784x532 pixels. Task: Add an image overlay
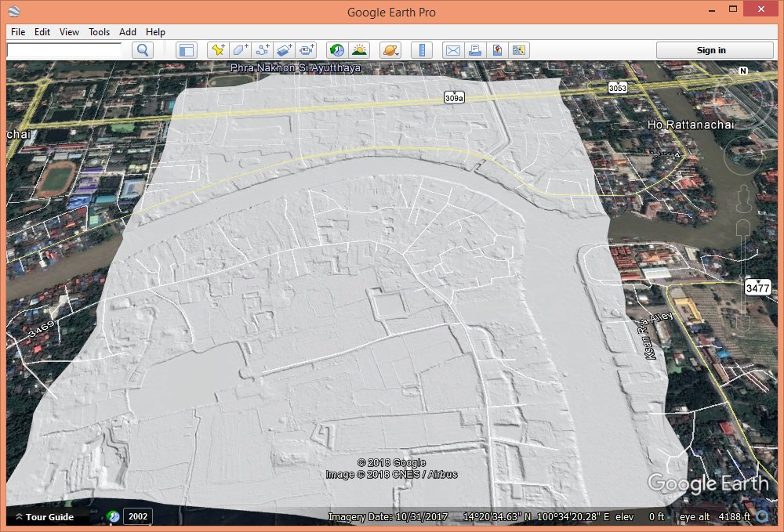point(285,50)
